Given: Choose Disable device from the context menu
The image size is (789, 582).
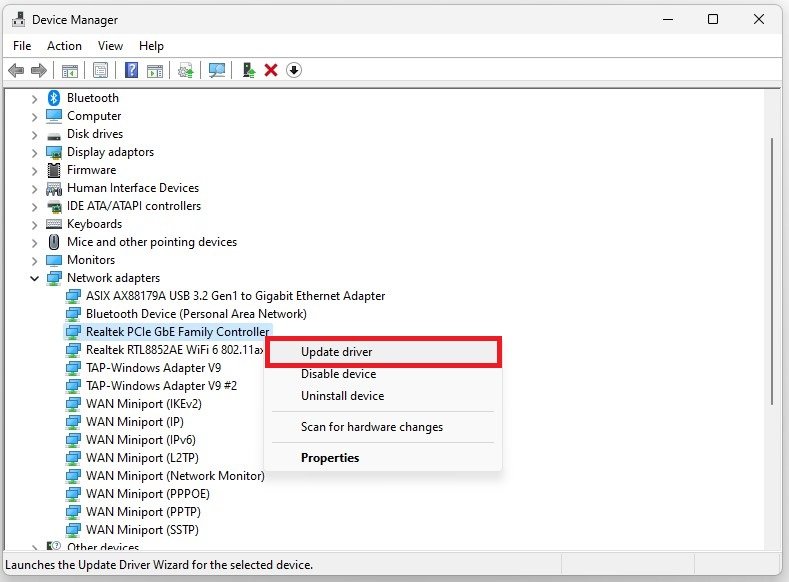Looking at the screenshot, I should [x=383, y=374].
